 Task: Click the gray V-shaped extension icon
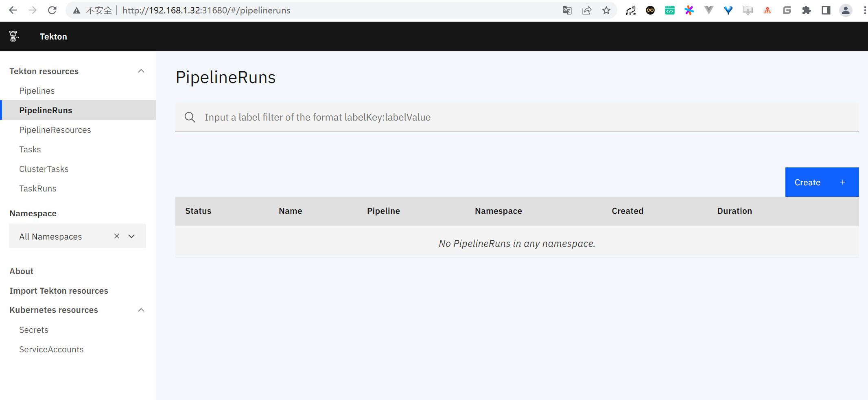(708, 10)
